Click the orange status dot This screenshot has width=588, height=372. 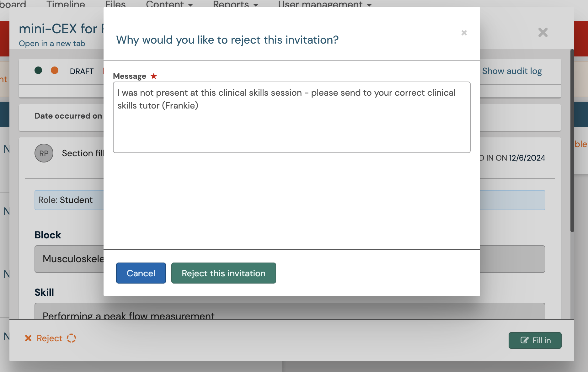(x=55, y=70)
